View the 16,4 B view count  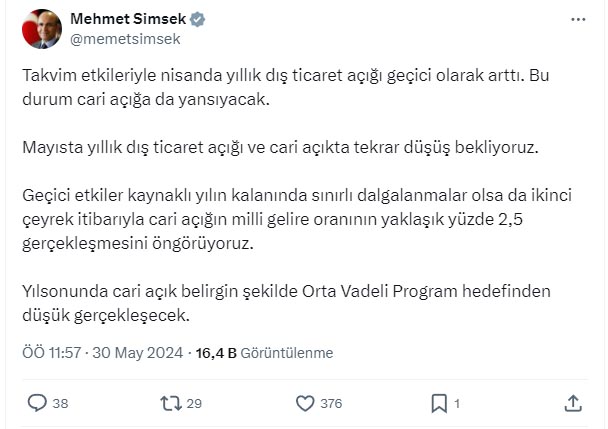[216, 352]
